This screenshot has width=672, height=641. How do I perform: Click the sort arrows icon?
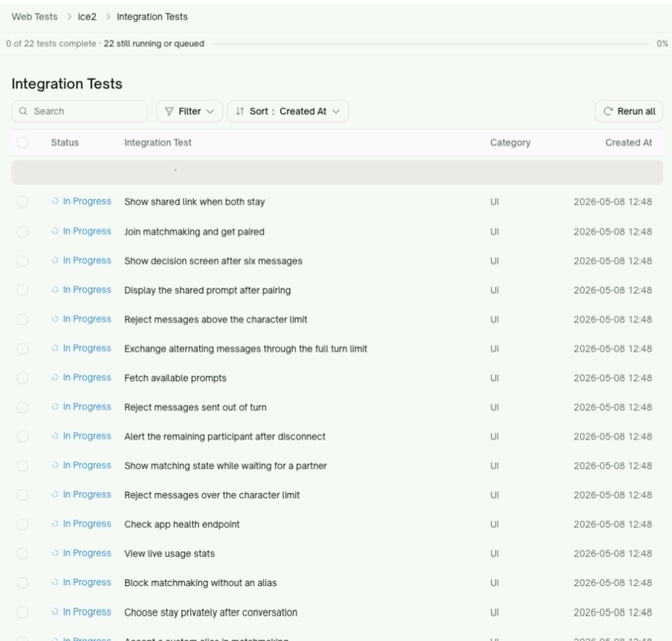click(240, 112)
